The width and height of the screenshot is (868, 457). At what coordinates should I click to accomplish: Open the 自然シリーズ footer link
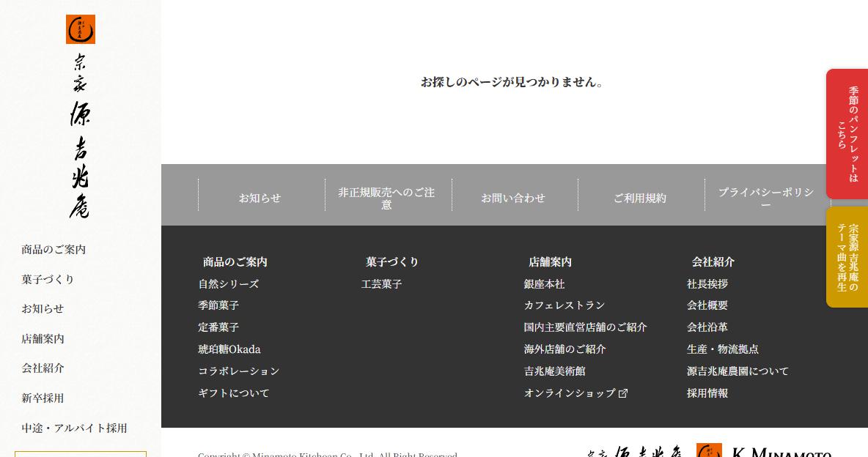pyautogui.click(x=229, y=284)
